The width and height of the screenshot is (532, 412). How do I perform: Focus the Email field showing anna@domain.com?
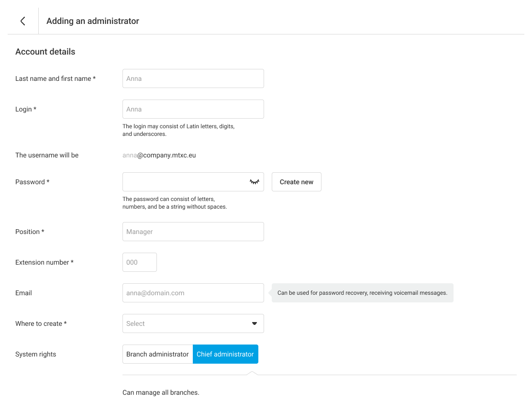click(193, 293)
